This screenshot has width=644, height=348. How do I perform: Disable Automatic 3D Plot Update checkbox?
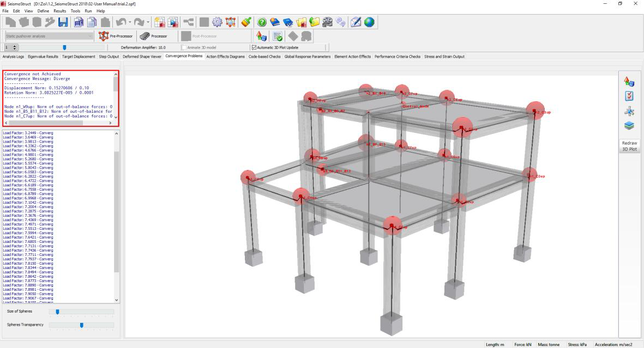pos(254,47)
